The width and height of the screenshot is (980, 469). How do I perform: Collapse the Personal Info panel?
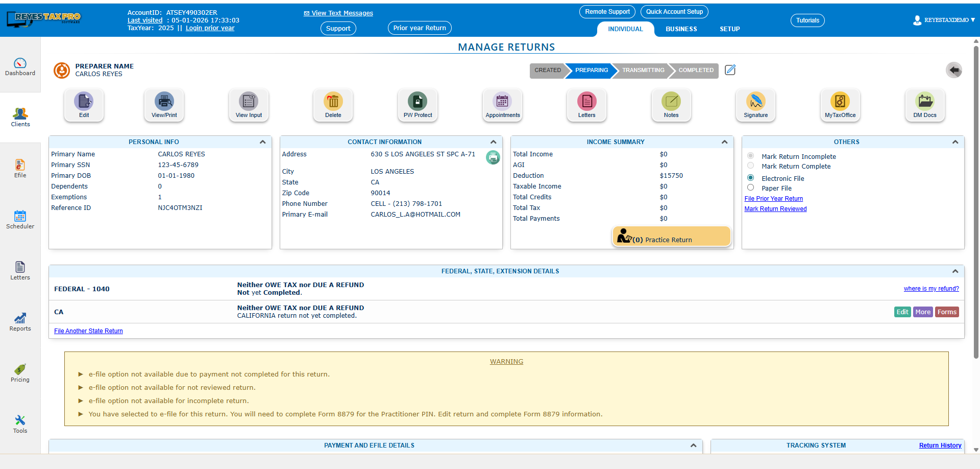pyautogui.click(x=263, y=142)
